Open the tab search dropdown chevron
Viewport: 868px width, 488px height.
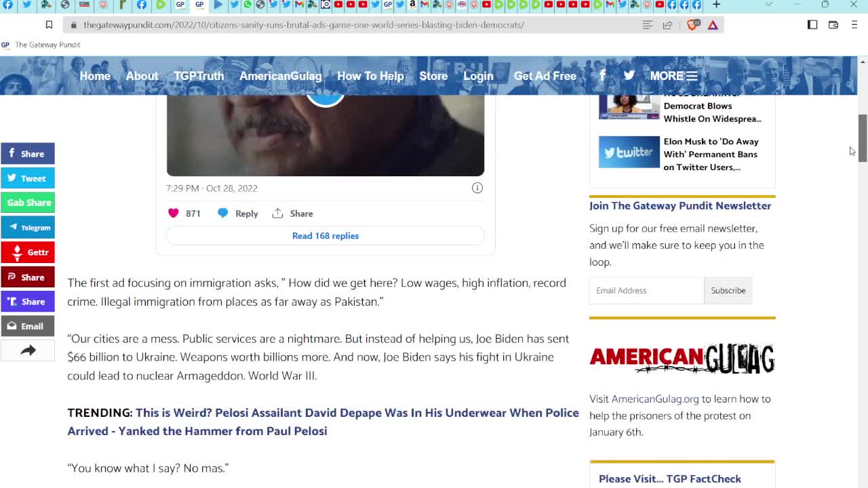coord(768,5)
